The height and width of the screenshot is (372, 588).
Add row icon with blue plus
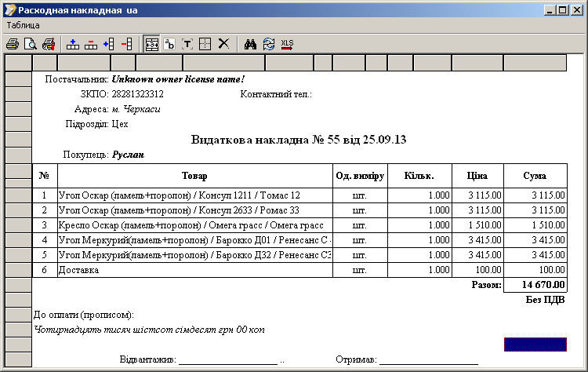[x=72, y=44]
